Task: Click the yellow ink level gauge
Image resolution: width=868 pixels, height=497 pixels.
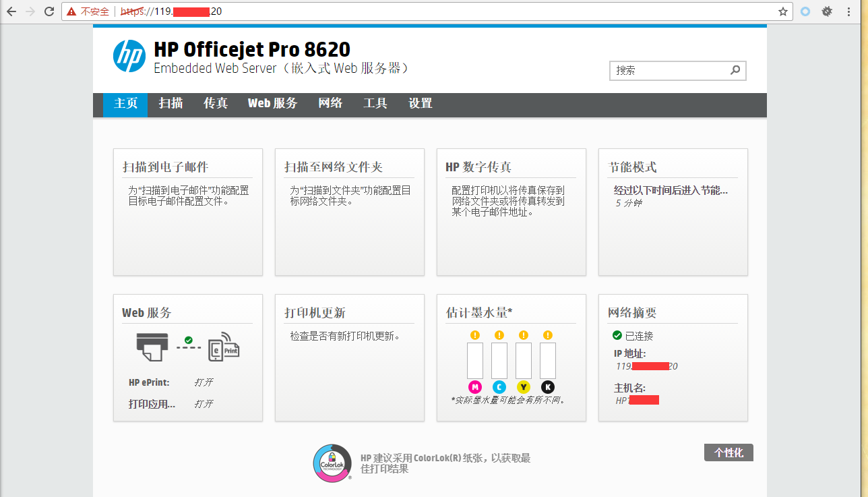Action: pos(524,361)
